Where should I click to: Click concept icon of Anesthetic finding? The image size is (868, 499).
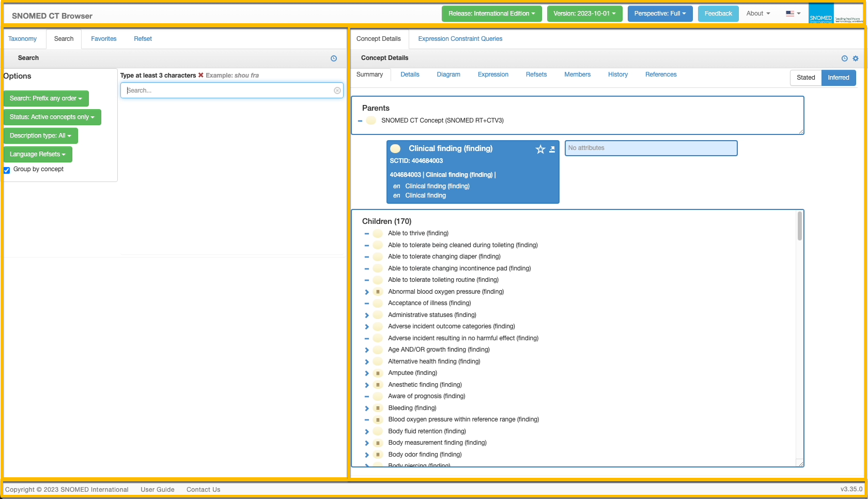378,385
